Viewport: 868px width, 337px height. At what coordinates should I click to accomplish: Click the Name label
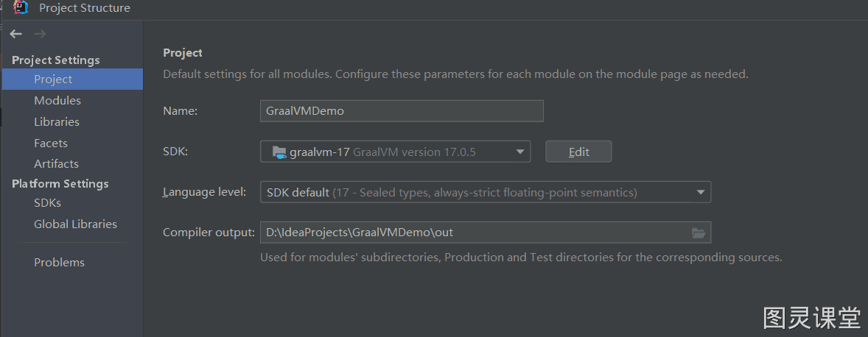180,110
